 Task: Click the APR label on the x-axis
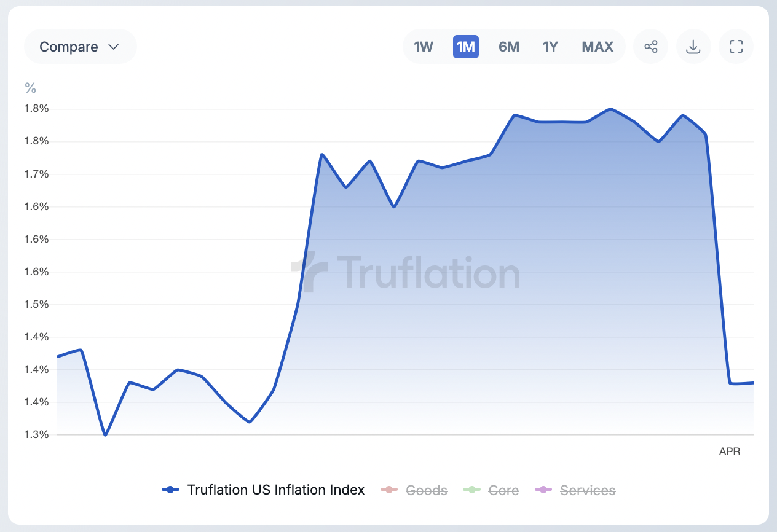tap(730, 452)
